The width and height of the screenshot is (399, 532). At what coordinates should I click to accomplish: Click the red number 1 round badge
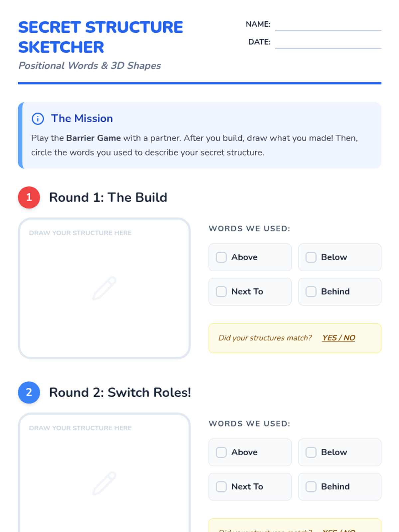(29, 198)
